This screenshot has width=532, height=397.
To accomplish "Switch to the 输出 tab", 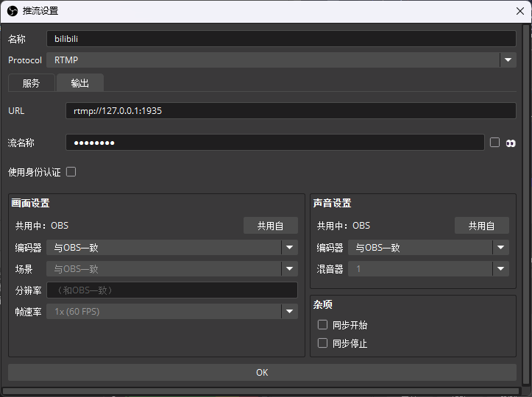I will pyautogui.click(x=80, y=83).
